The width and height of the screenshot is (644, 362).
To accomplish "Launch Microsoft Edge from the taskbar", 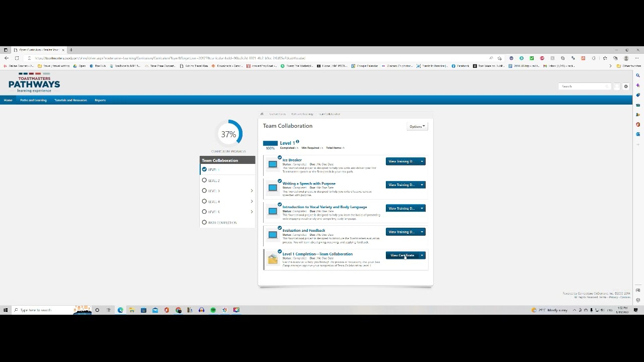I will click(120, 310).
